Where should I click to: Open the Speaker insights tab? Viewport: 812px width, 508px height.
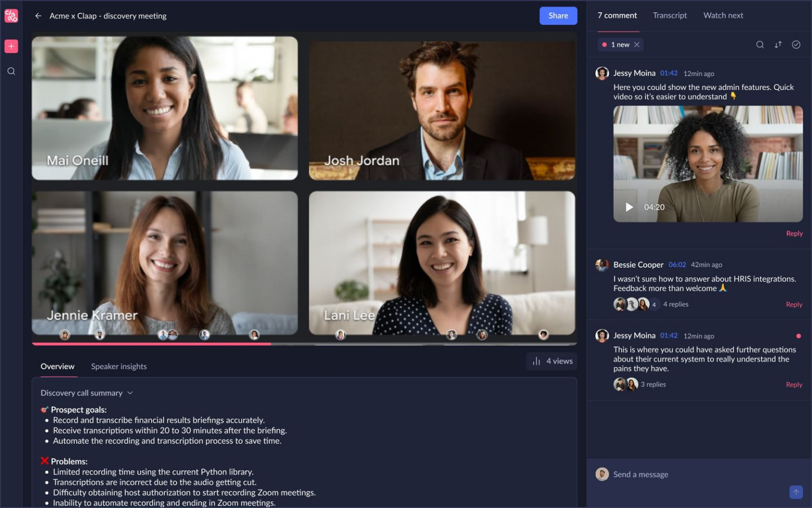[119, 366]
